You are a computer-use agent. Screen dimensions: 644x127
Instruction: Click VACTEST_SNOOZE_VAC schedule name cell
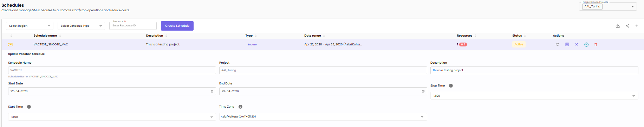[51, 44]
